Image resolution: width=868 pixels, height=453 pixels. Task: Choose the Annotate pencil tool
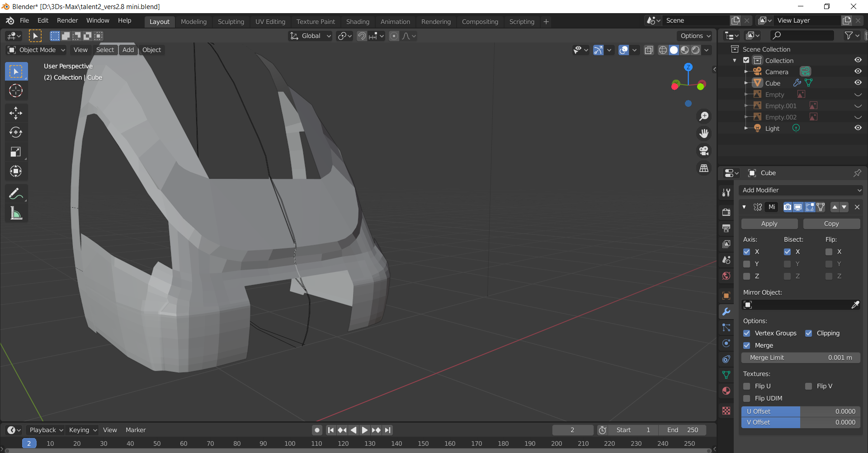click(16, 194)
